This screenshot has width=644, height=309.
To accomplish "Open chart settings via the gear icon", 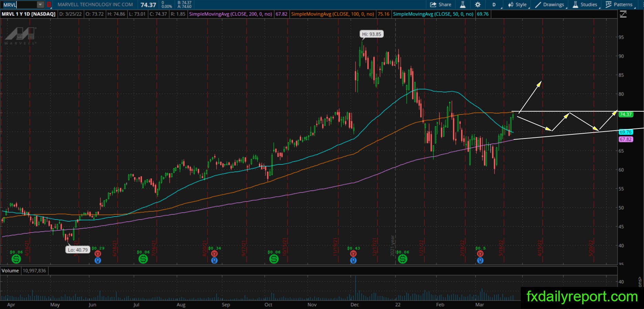I will coord(478,4).
